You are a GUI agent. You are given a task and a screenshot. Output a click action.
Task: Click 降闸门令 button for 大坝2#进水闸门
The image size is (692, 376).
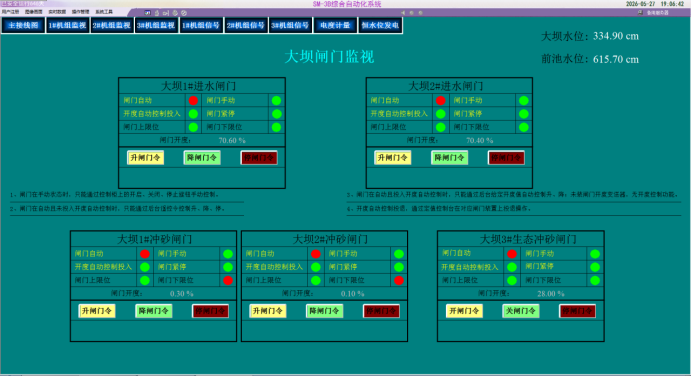pyautogui.click(x=449, y=158)
